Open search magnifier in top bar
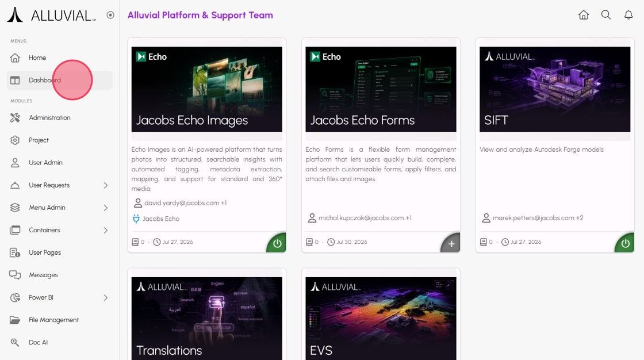644x360 pixels. tap(606, 15)
